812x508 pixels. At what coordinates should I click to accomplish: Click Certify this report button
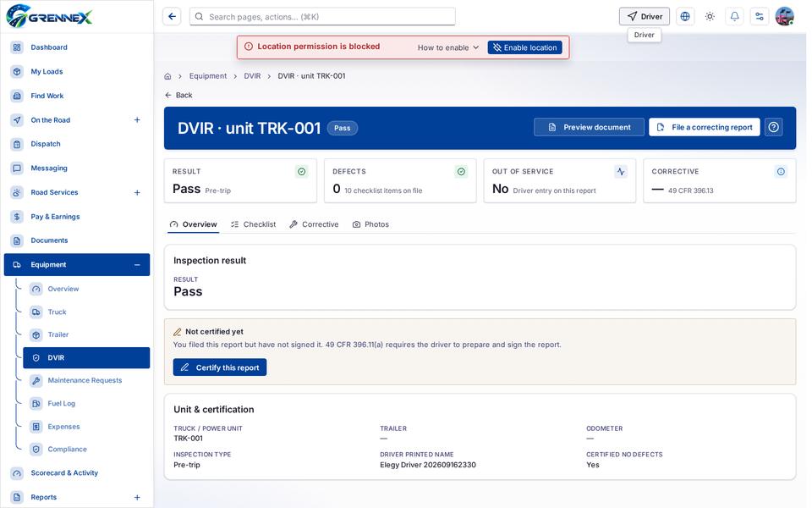pos(220,367)
